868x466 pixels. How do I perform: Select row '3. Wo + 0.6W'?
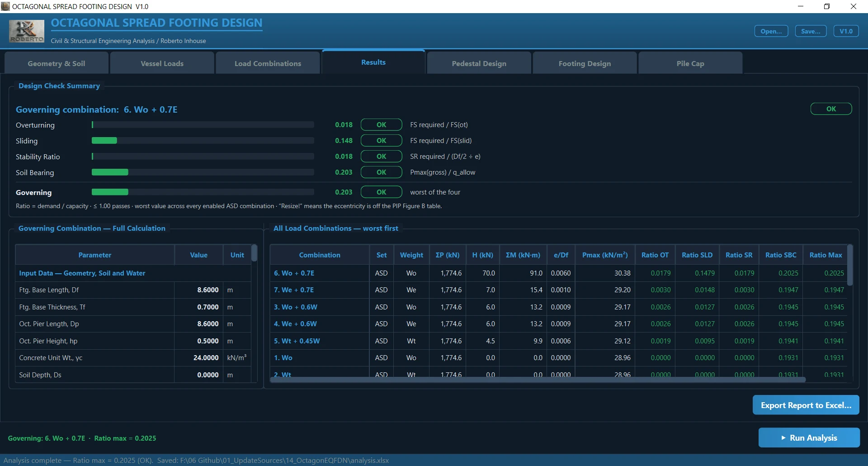558,307
